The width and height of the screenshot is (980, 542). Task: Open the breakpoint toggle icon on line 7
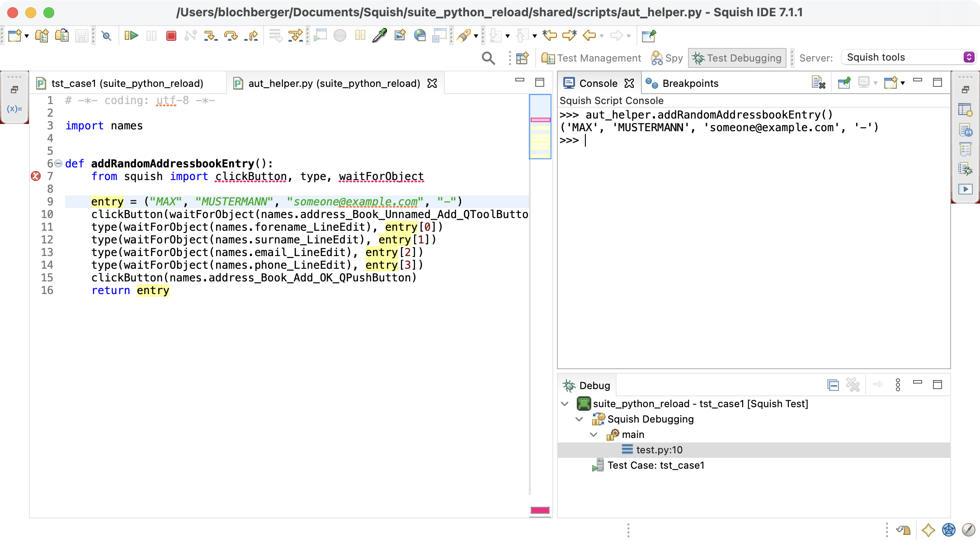tap(35, 175)
